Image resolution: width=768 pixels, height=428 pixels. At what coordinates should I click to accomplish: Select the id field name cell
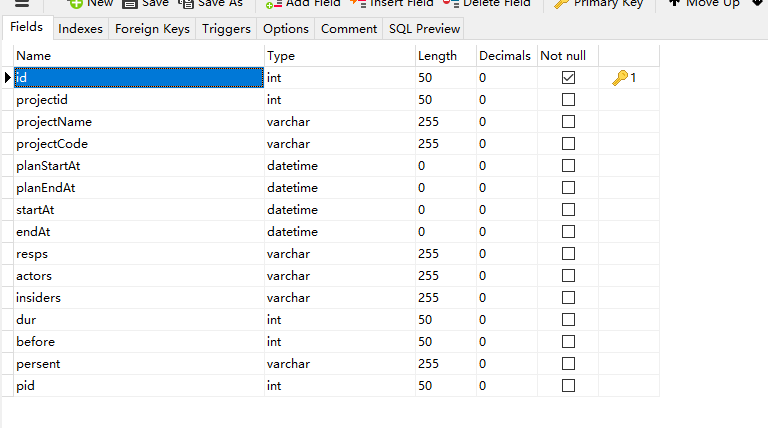pos(139,77)
